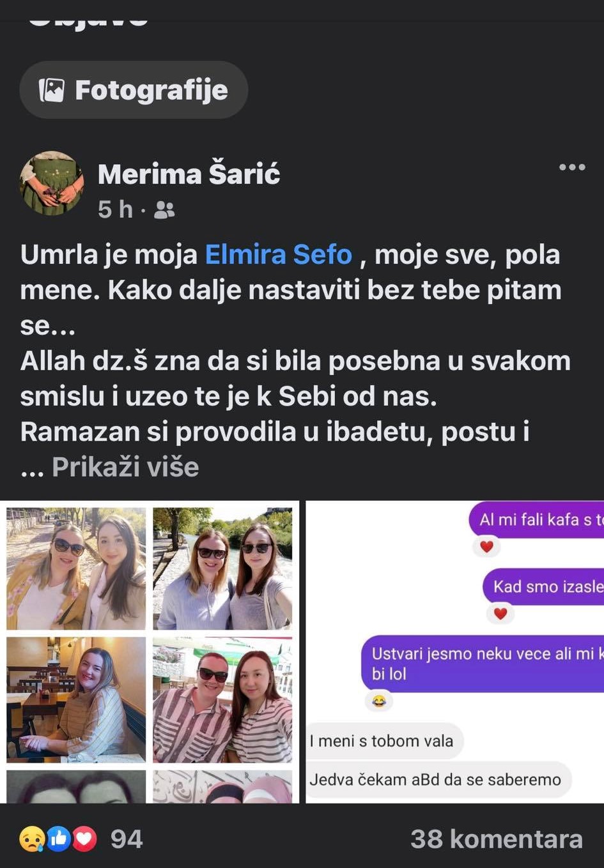The image size is (604, 868).
Task: Open Merima Šarić's profile name link
Action: click(189, 174)
